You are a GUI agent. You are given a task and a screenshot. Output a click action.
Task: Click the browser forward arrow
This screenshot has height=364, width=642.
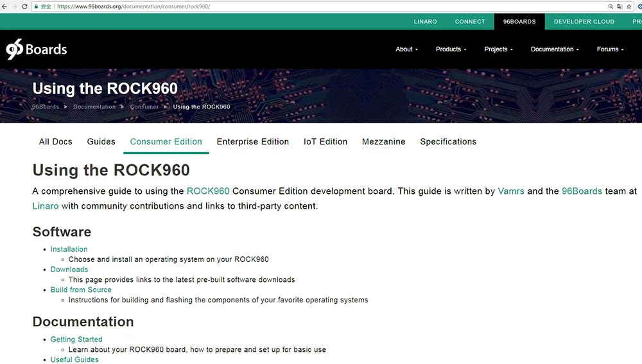pyautogui.click(x=15, y=6)
